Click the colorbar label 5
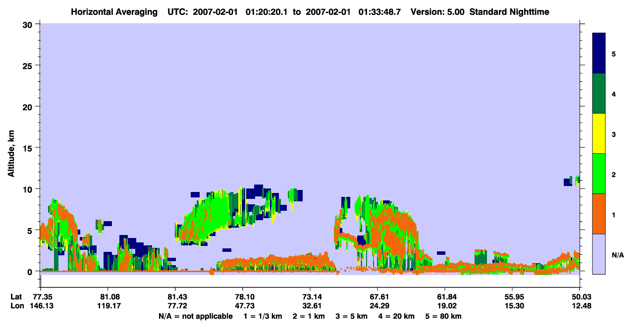 (613, 53)
